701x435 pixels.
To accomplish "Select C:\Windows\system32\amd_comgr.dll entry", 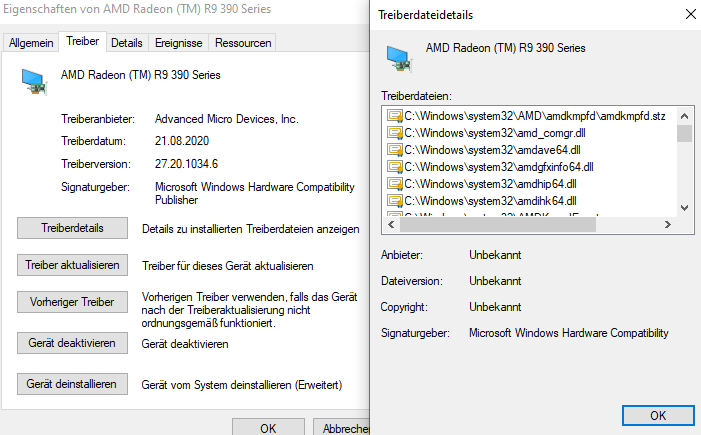I will [495, 133].
